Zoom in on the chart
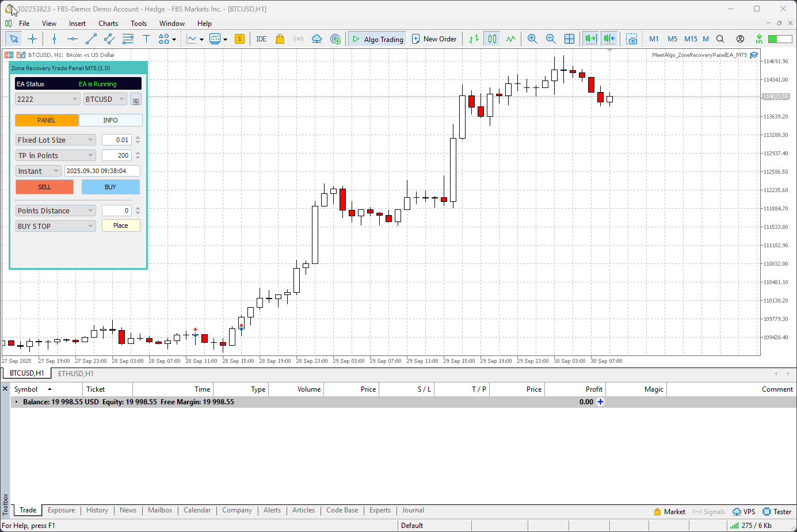 click(532, 39)
